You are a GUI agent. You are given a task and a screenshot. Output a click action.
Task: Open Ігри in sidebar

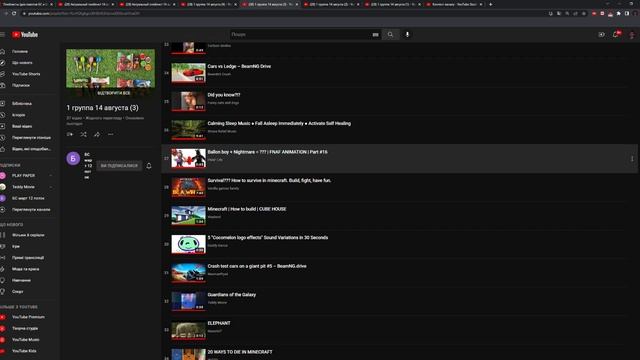[16, 247]
